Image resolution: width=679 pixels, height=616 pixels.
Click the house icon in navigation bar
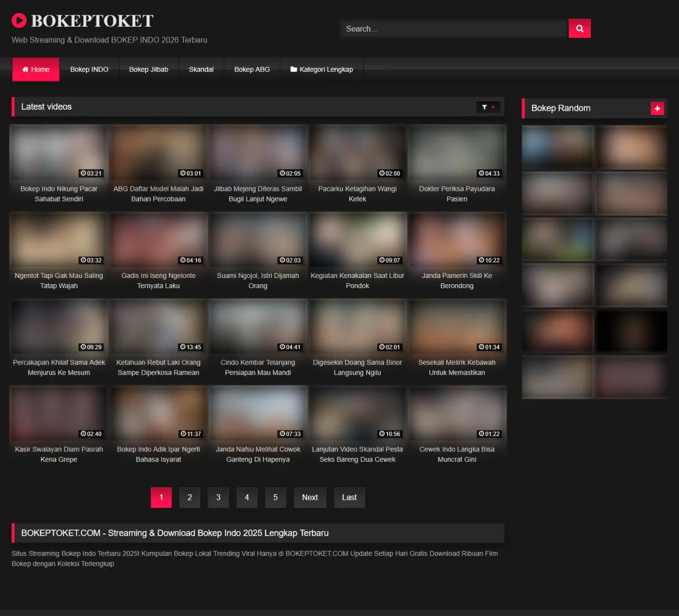25,70
